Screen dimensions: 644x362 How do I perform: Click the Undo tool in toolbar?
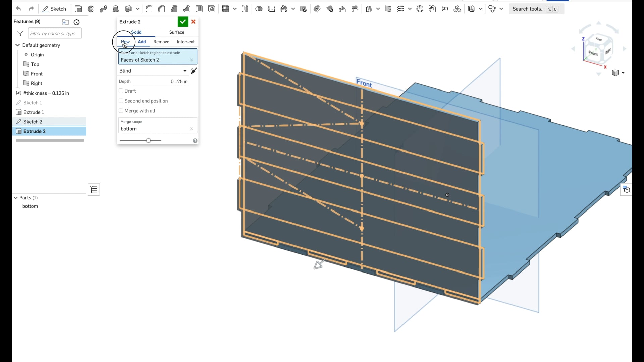18,9
